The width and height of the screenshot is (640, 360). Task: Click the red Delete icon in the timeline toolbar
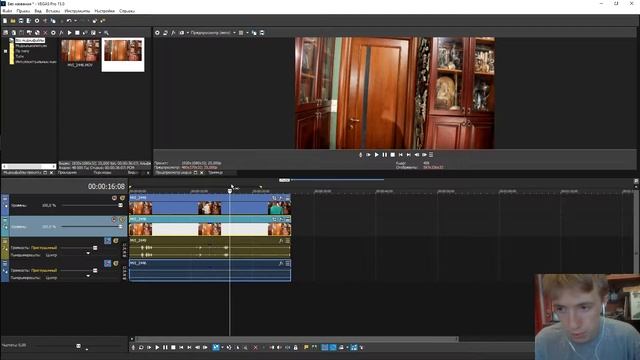pos(256,347)
